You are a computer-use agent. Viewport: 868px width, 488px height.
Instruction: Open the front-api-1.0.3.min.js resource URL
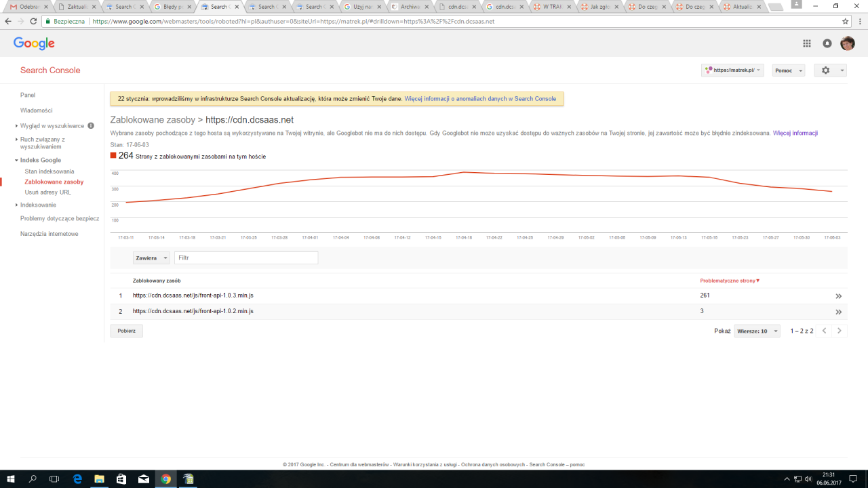tap(193, 296)
